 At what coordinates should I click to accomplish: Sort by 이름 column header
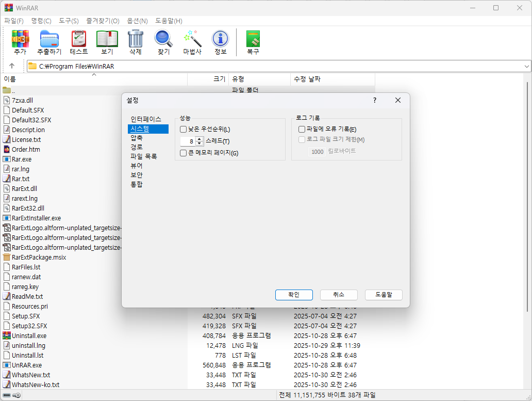coord(94,79)
